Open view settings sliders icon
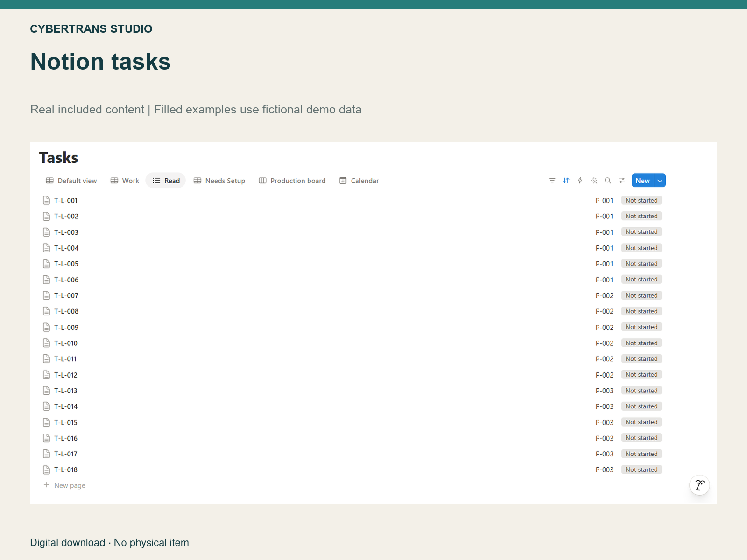Viewport: 747px width, 560px height. [622, 181]
